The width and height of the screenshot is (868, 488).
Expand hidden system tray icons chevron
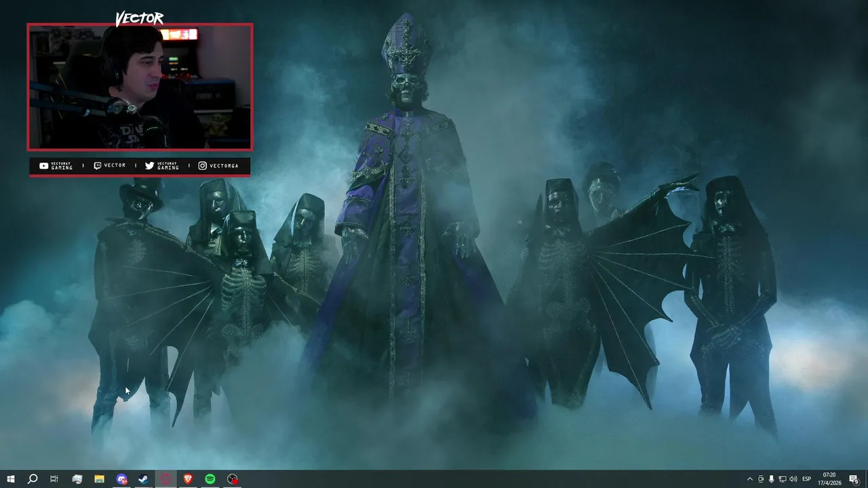point(749,479)
